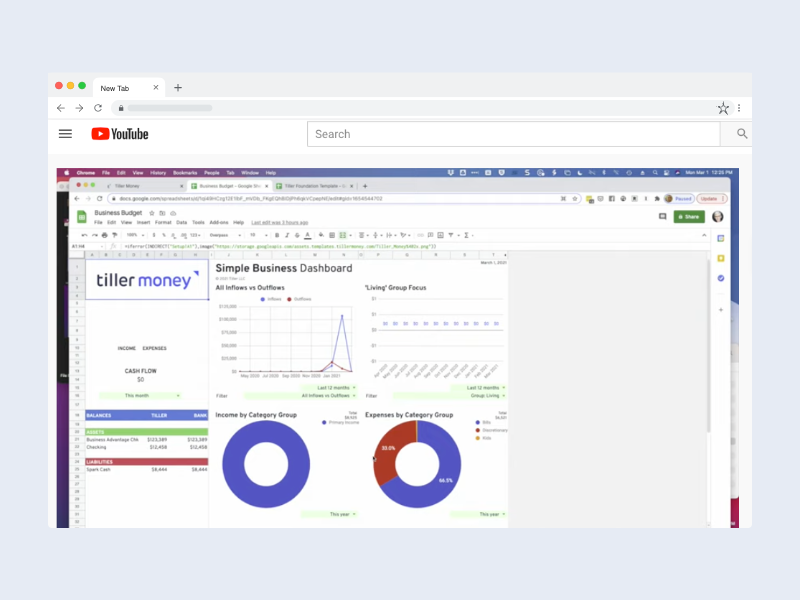
Task: Open the Overpass font dropdown
Action: (225, 235)
